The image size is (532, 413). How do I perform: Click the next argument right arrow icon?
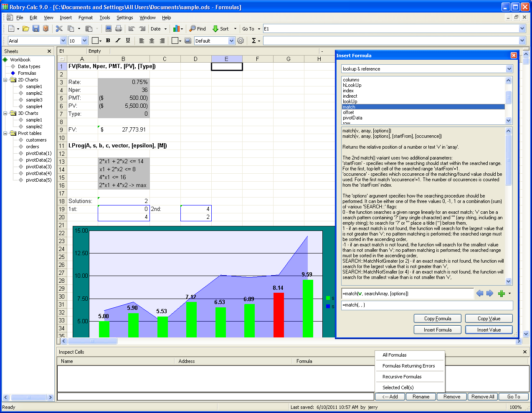(x=490, y=294)
